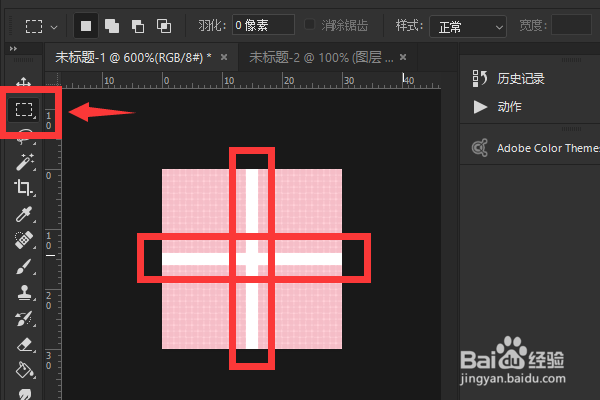The height and width of the screenshot is (400, 600).
Task: Select the Move tool
Action: (23, 82)
